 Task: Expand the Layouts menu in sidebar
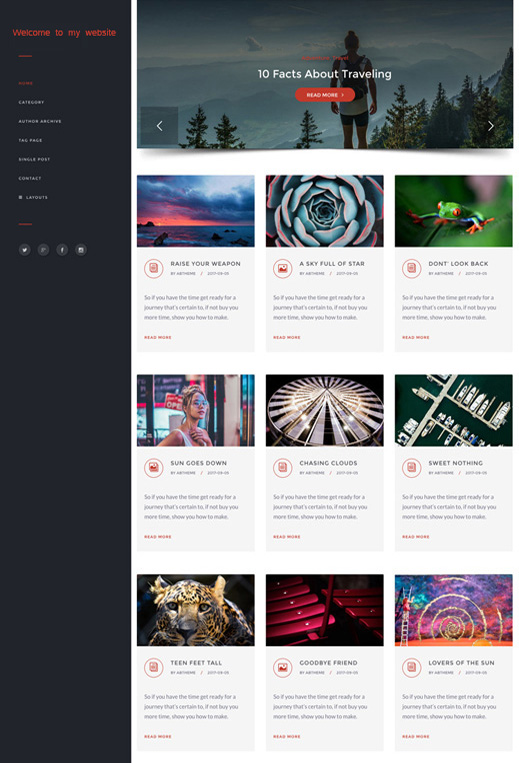pos(33,198)
